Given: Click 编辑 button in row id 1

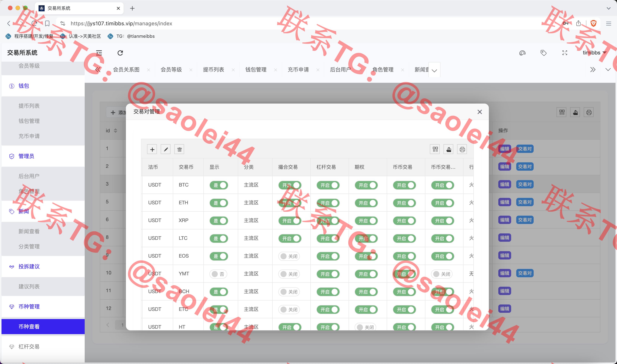Looking at the screenshot, I should 505,149.
